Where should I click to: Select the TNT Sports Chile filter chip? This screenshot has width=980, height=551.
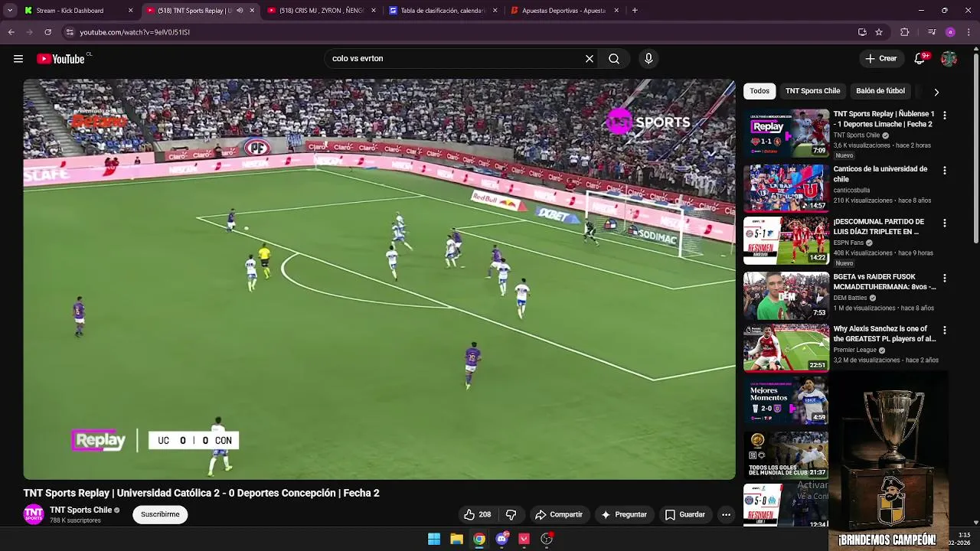pos(812,91)
